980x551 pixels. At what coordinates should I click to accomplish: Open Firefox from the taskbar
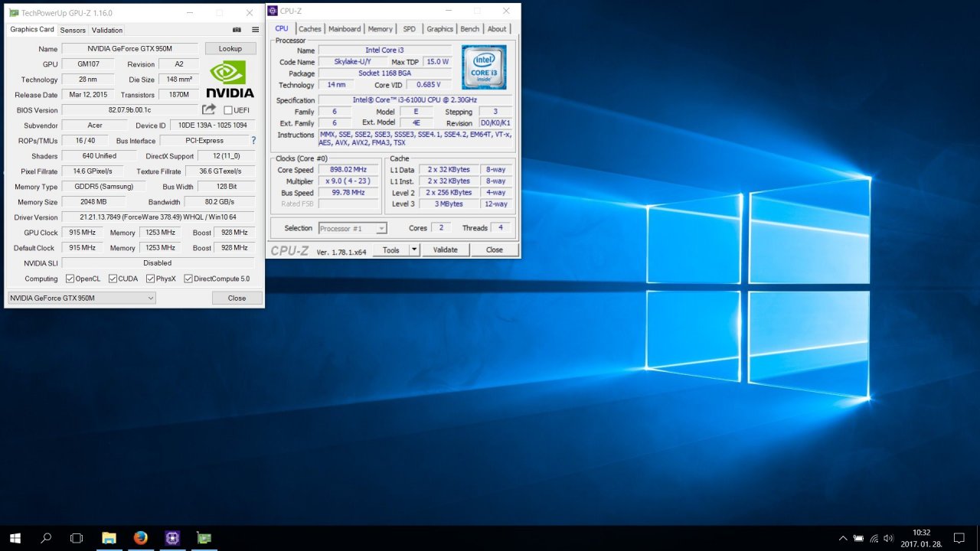coord(140,538)
